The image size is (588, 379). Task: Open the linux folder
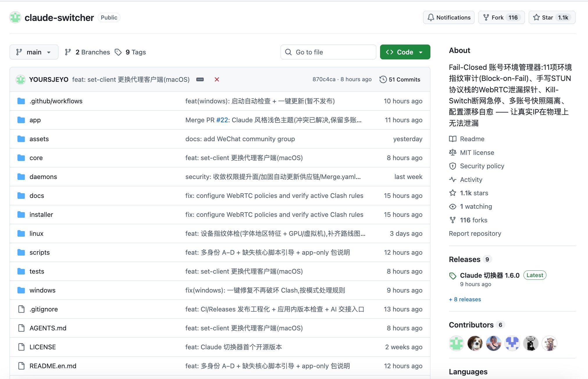(x=36, y=233)
